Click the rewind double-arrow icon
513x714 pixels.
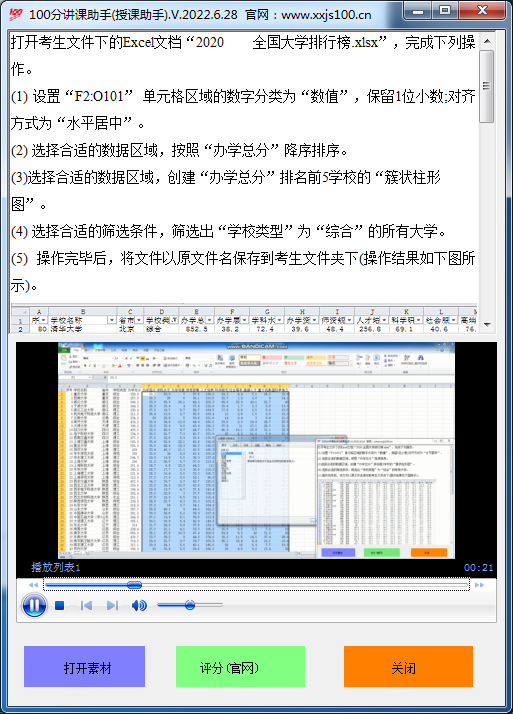point(33,585)
